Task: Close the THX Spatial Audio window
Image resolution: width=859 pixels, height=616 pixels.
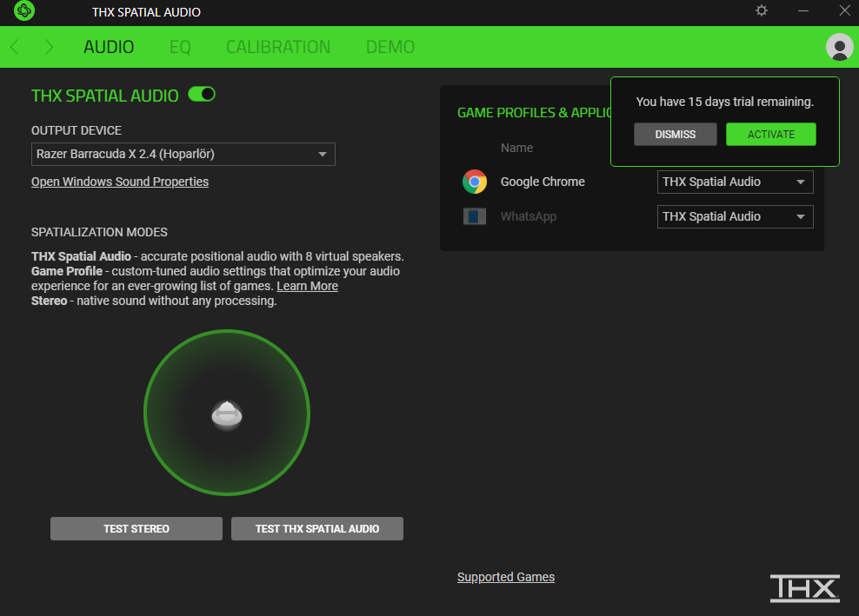Action: point(845,10)
